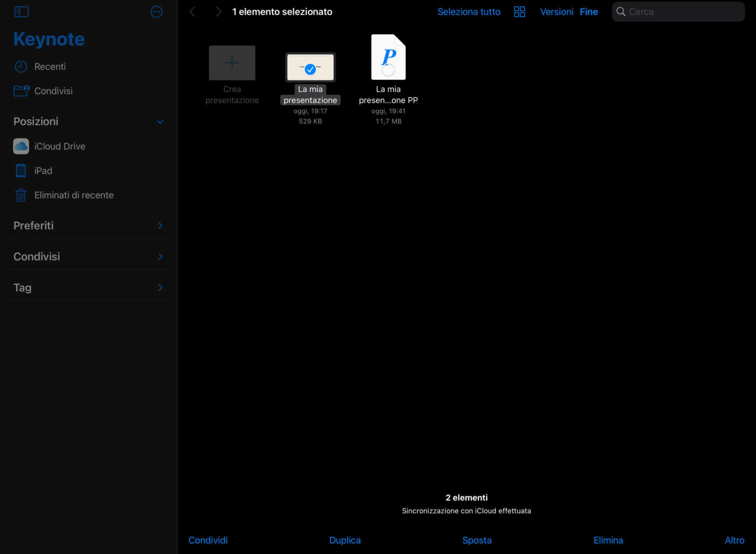Switch view with the grid icon
The width and height of the screenshot is (756, 554).
click(519, 11)
